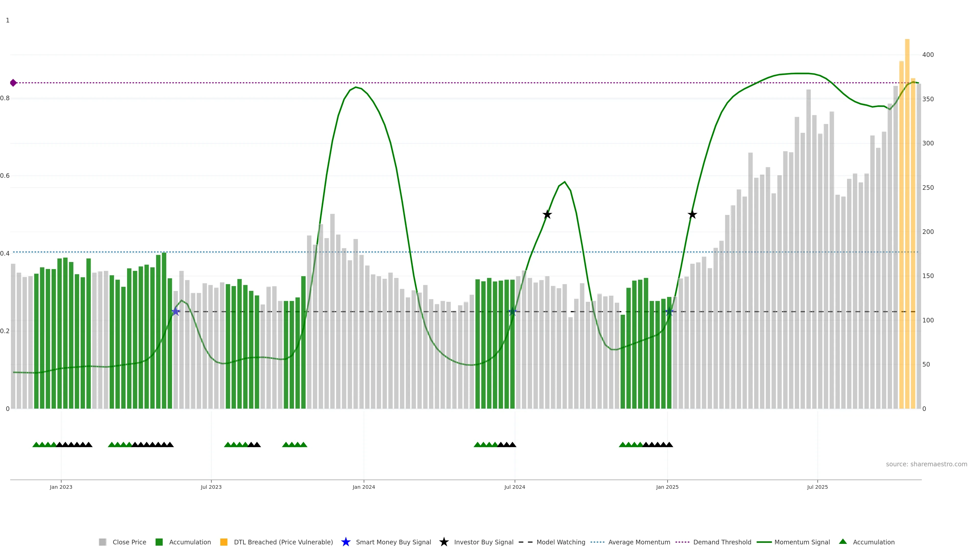This screenshot has width=980, height=551.
Task: Click the Smart Money blue star legend icon
Action: pyautogui.click(x=346, y=542)
